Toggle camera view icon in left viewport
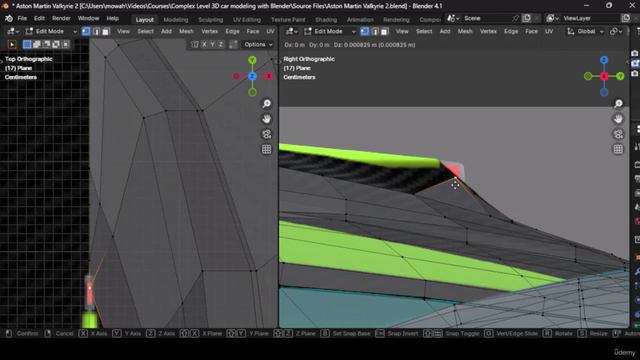The height and width of the screenshot is (360, 640). coord(267,134)
